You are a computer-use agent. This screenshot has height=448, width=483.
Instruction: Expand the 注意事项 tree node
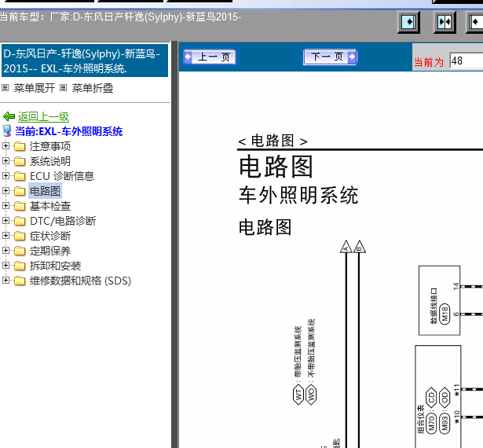[x=5, y=145]
